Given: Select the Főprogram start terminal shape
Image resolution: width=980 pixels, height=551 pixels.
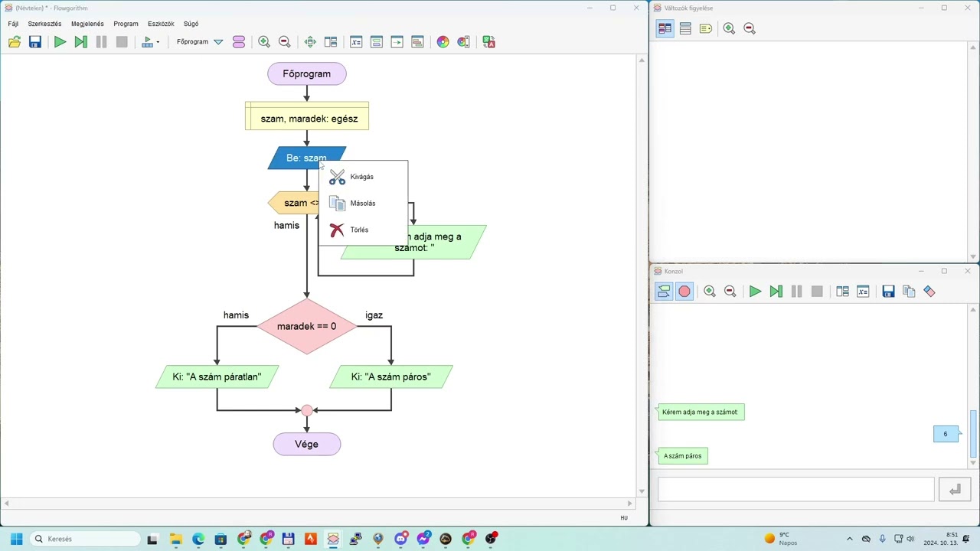Looking at the screenshot, I should [307, 73].
